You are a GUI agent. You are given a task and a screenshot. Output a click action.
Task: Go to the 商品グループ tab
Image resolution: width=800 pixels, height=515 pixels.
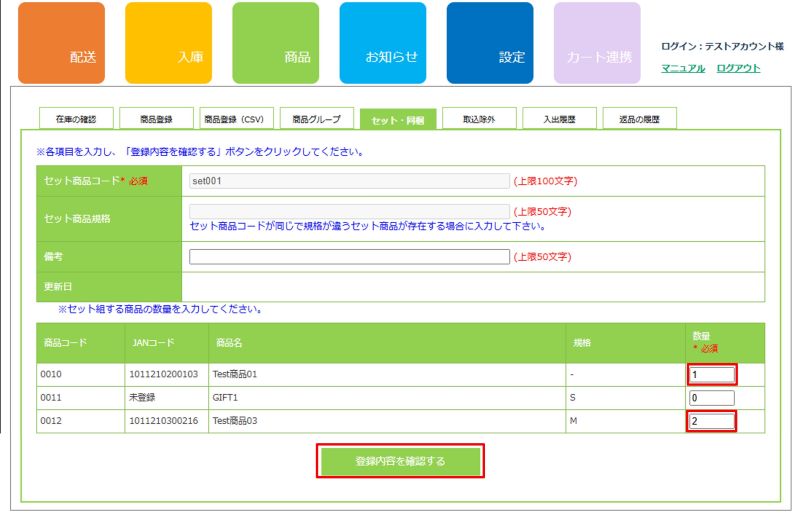click(x=316, y=119)
